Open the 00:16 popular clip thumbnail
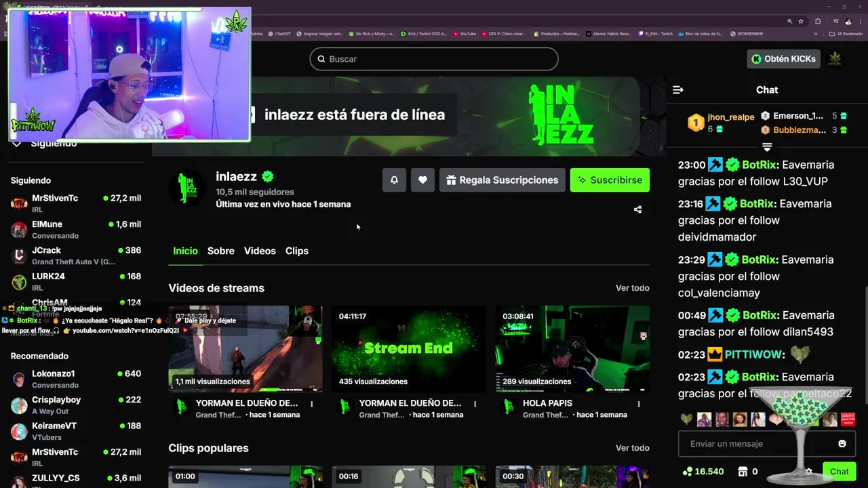Image resolution: width=868 pixels, height=488 pixels. point(409,476)
